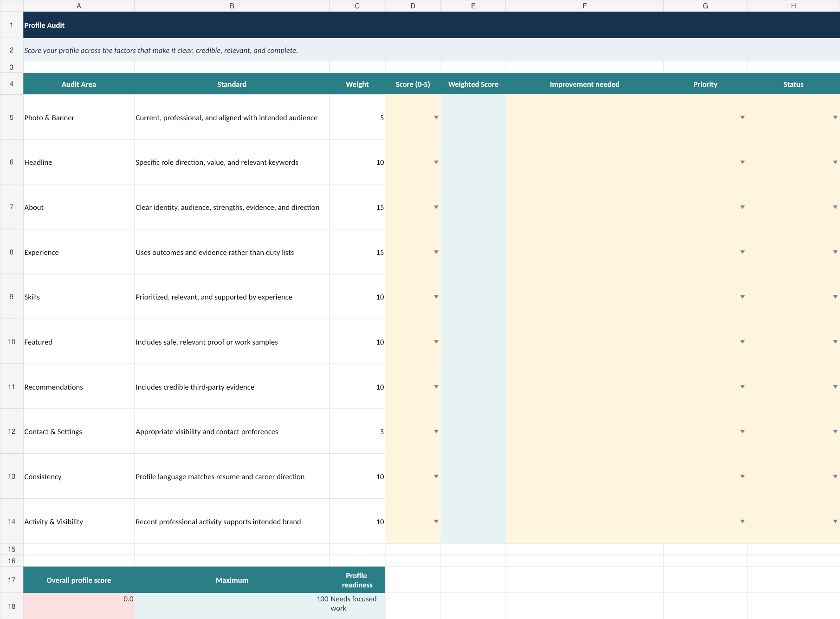
Task: Open Status dropdown in Skills row
Action: (835, 297)
